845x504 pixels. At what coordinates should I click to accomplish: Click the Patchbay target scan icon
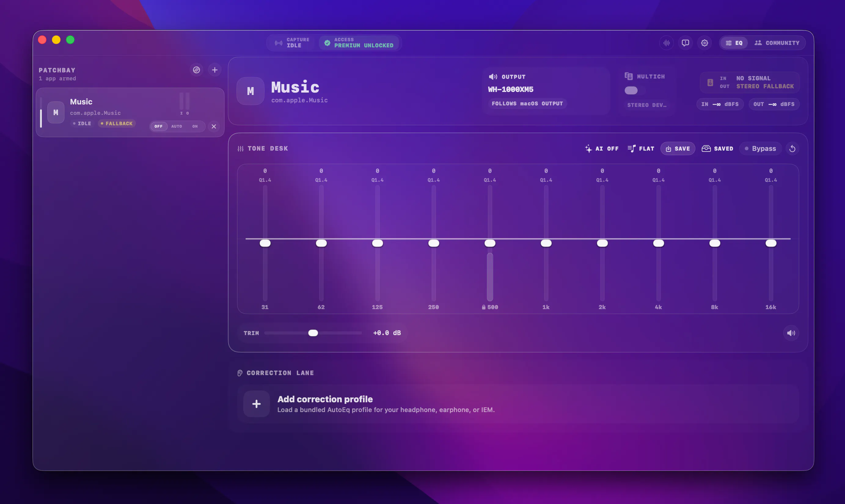point(196,70)
